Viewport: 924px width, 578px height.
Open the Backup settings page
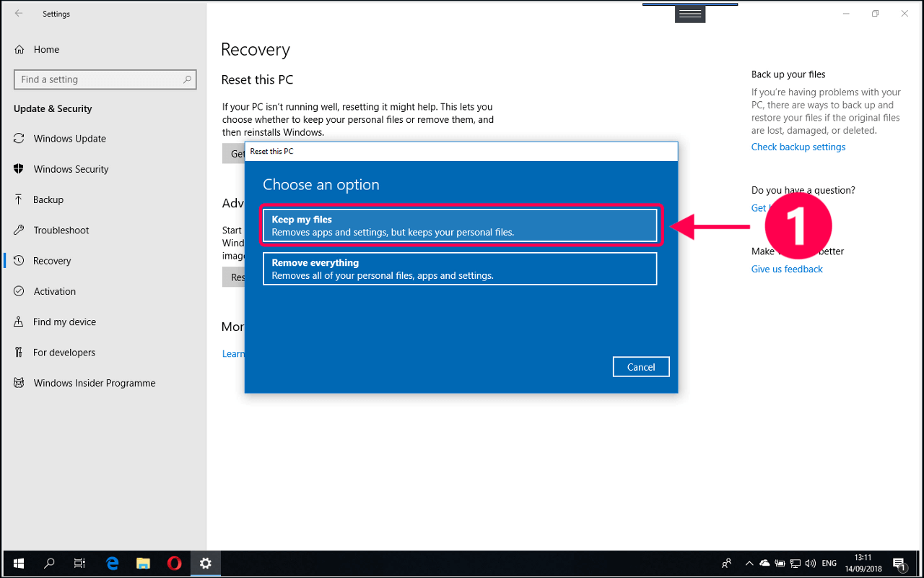[x=48, y=199]
